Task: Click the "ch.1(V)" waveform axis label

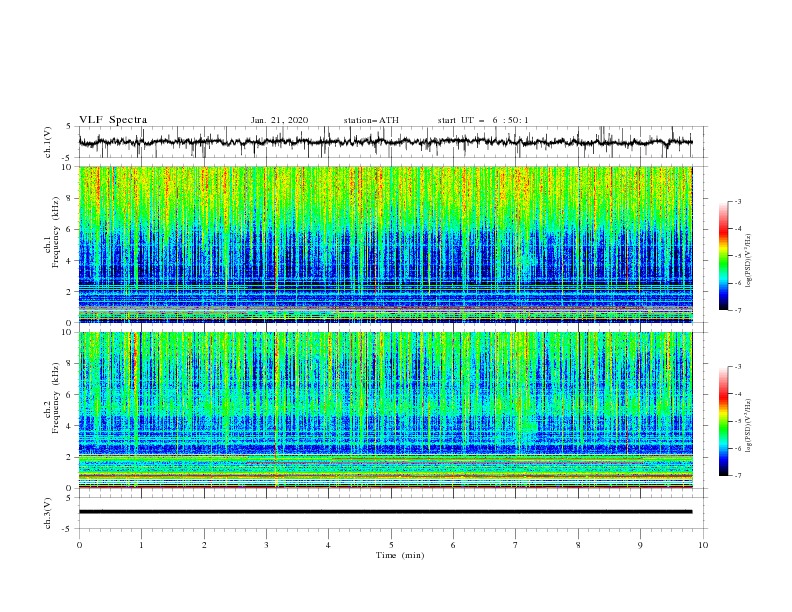Action: pyautogui.click(x=48, y=142)
